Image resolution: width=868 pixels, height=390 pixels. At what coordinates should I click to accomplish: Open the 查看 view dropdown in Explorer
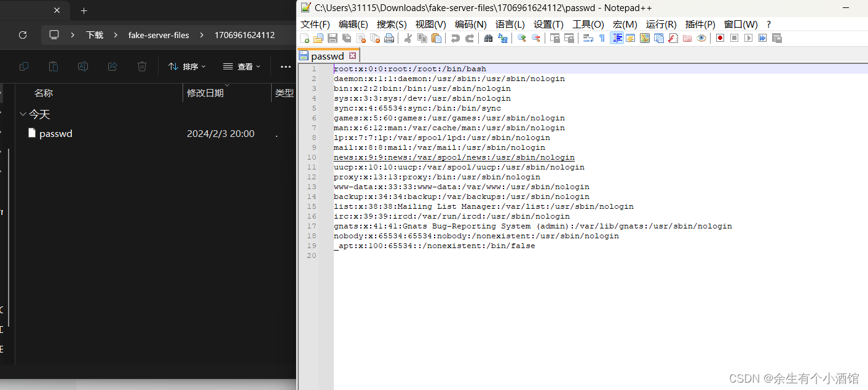pos(242,66)
